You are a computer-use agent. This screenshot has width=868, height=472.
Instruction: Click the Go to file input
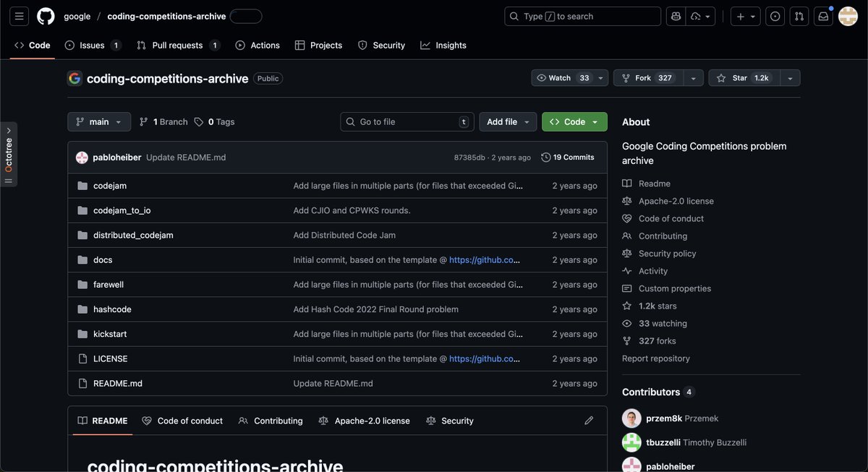(407, 122)
